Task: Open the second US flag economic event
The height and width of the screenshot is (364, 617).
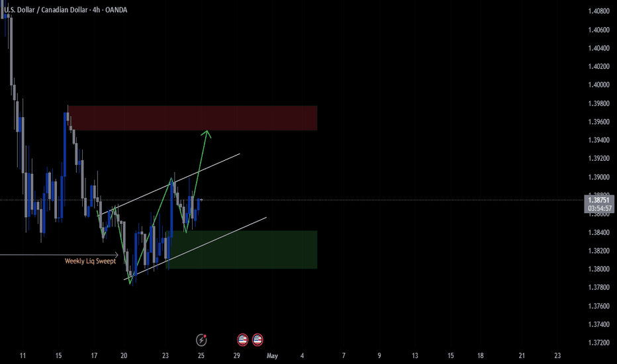Action: click(258, 340)
